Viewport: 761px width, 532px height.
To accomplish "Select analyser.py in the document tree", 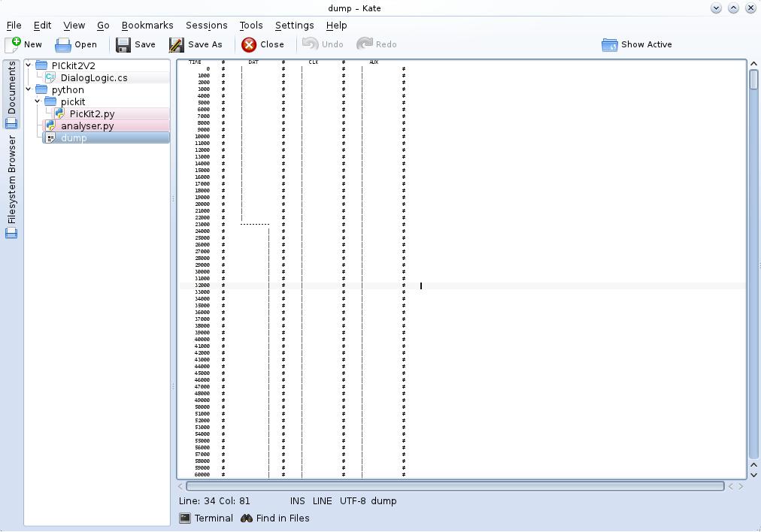I will [87, 126].
